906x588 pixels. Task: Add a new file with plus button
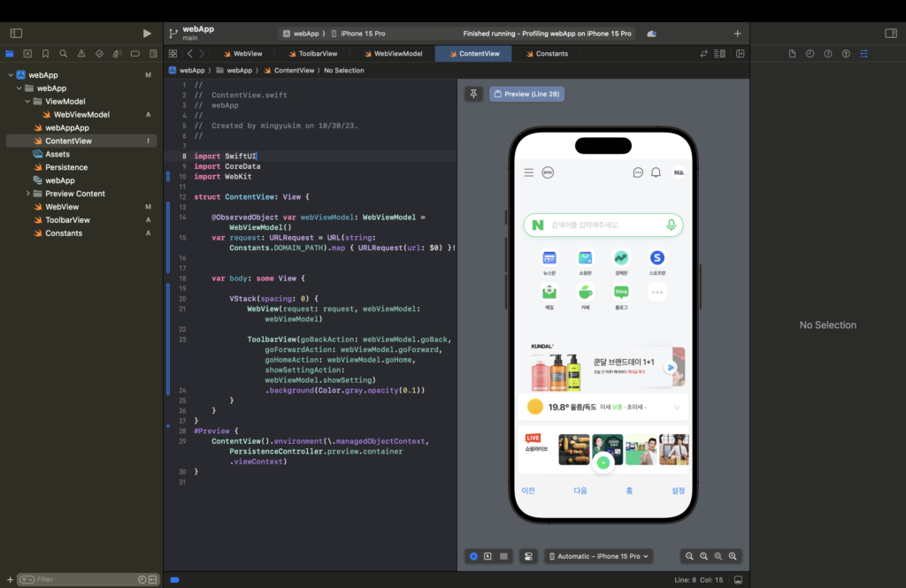[x=10, y=579]
